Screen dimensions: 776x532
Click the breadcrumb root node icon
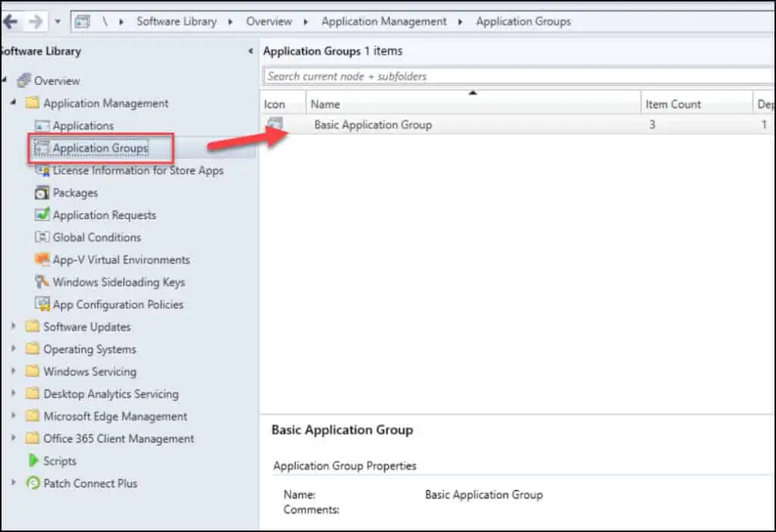point(82,21)
